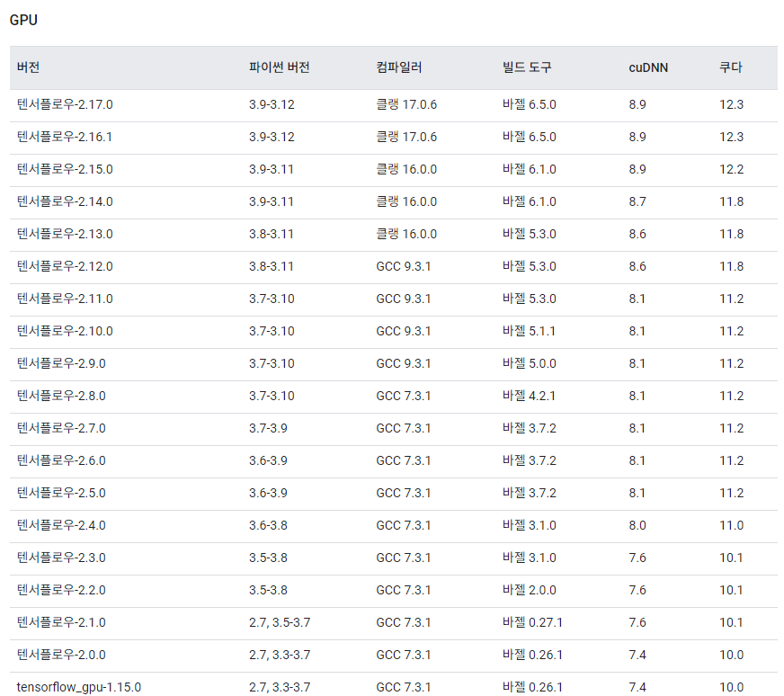Click Python 3.5-3.8 in the 2.3.0 row

(x=269, y=558)
